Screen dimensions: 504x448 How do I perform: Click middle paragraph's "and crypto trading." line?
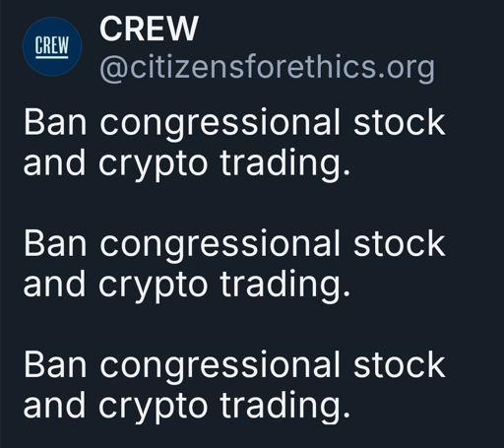[187, 285]
